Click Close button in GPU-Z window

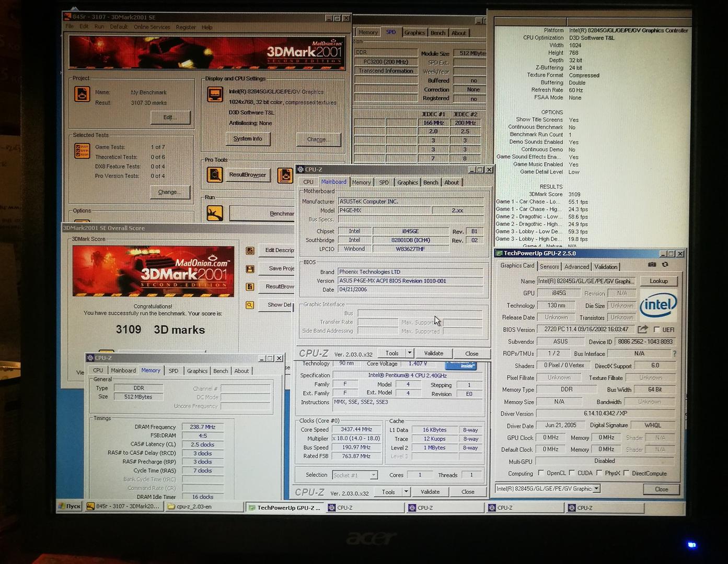point(662,489)
